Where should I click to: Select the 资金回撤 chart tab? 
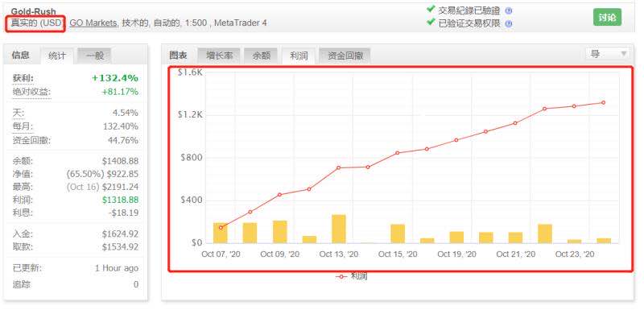click(345, 56)
